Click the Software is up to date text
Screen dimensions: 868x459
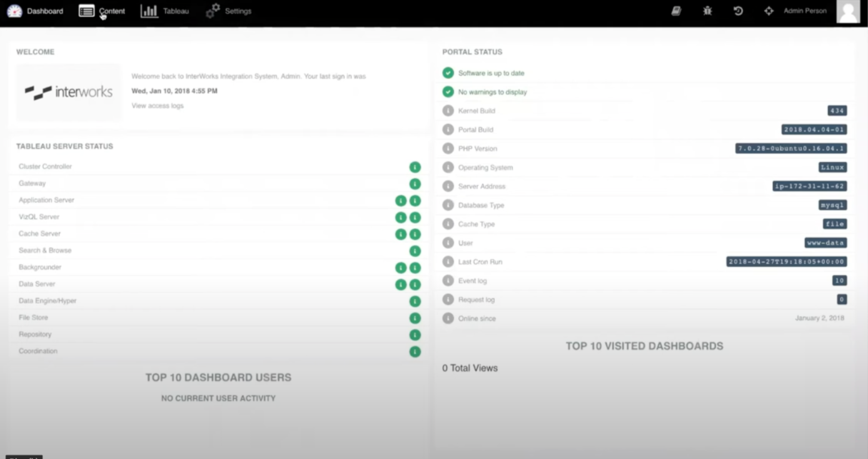point(492,73)
